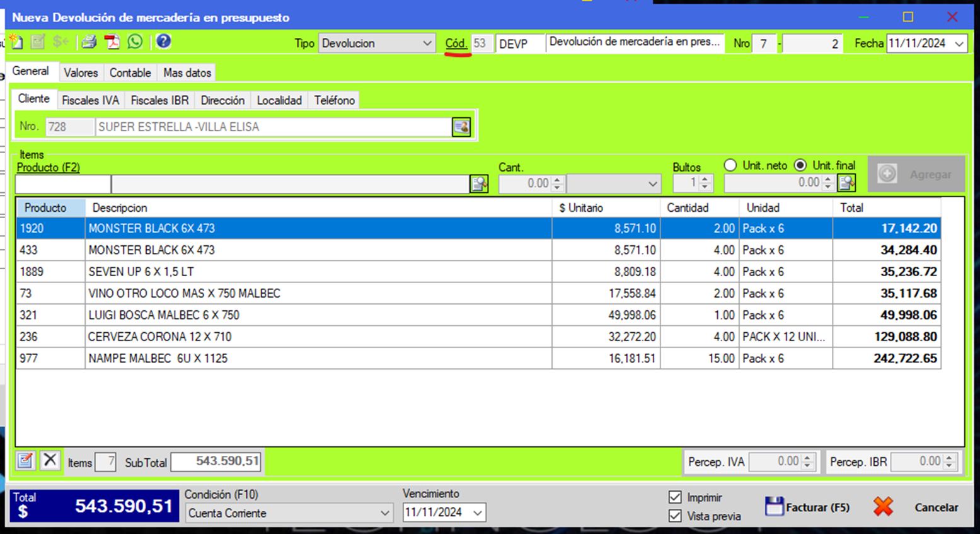
Task: Open client search icon next to SUPER ESTRELLA
Action: [461, 127]
